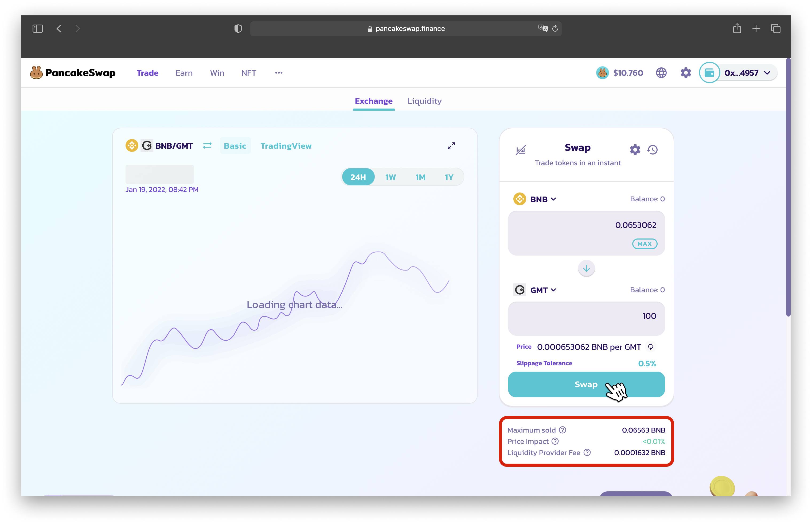
Task: Click the BNB/GMT pair label
Action: 174,146
